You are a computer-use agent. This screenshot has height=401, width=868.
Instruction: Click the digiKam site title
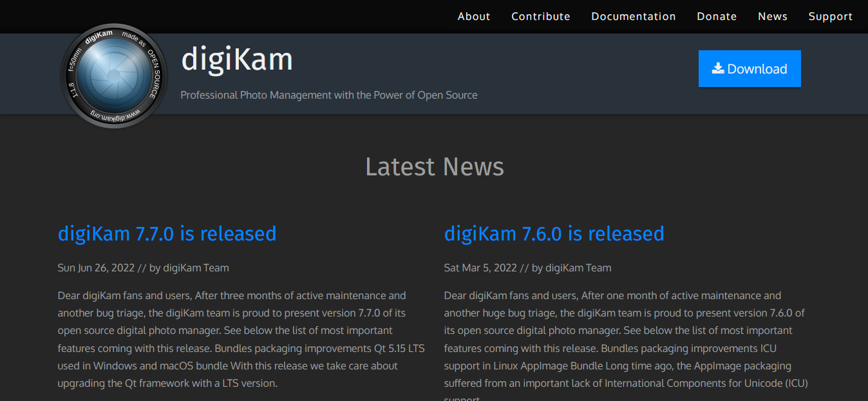pyautogui.click(x=237, y=59)
